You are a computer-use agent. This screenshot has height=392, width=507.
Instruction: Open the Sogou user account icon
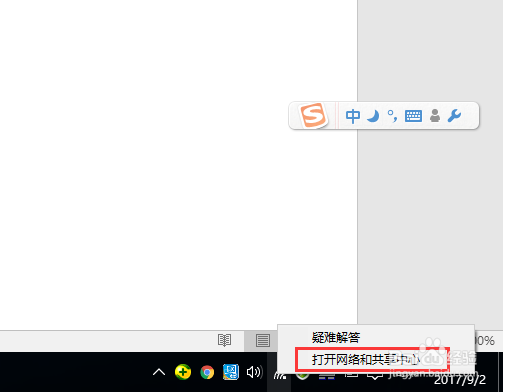(435, 116)
